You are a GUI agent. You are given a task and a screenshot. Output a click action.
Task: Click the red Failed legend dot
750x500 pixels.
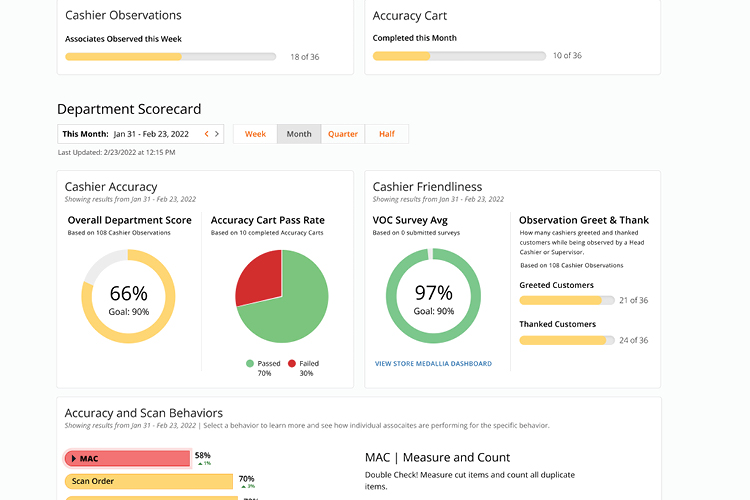292,363
